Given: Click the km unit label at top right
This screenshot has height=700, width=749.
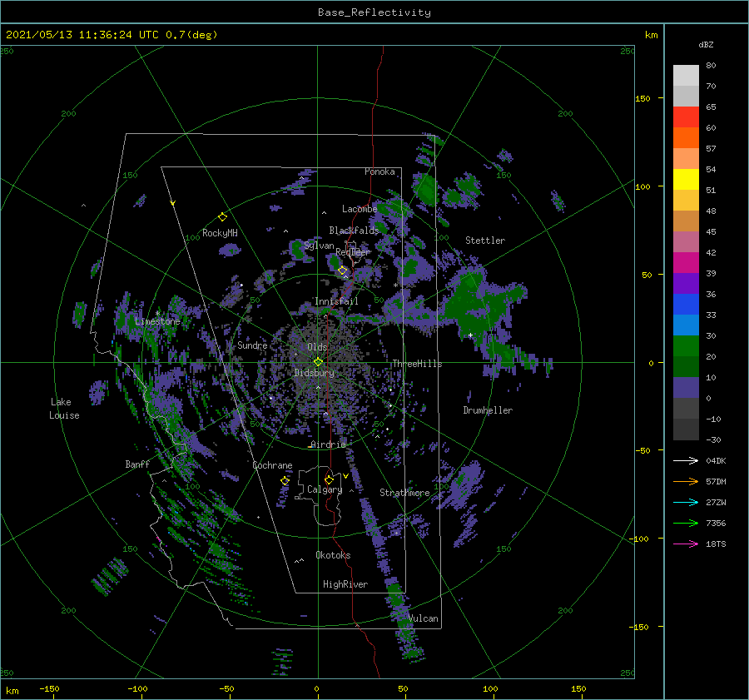Looking at the screenshot, I should pos(651,35).
